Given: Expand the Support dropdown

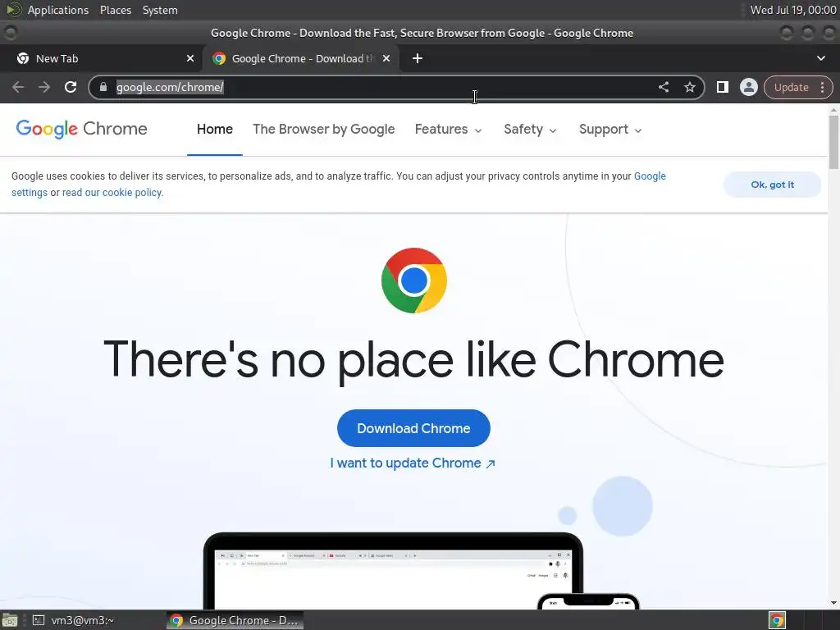Looking at the screenshot, I should pyautogui.click(x=610, y=129).
